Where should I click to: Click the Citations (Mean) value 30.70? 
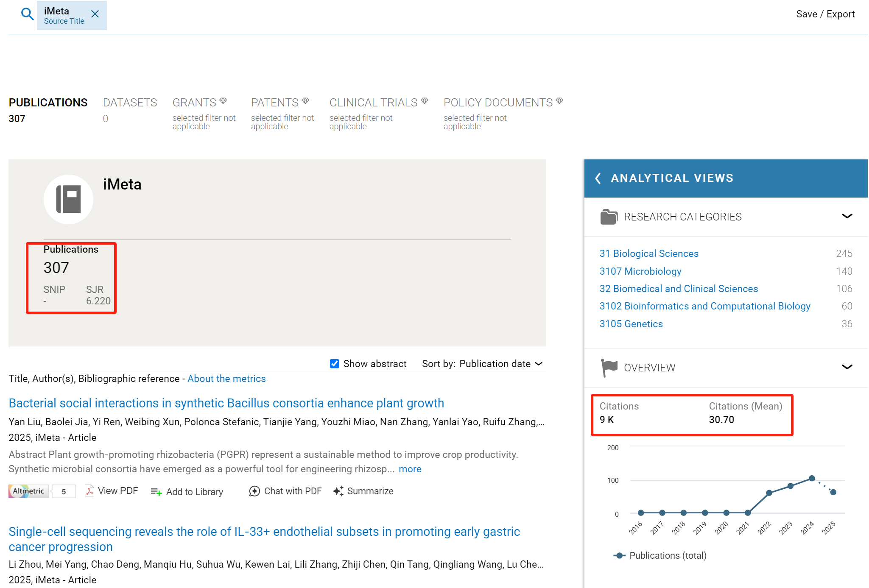coord(721,420)
